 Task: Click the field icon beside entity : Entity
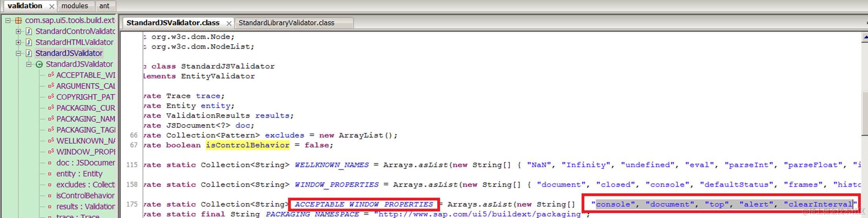click(50, 174)
